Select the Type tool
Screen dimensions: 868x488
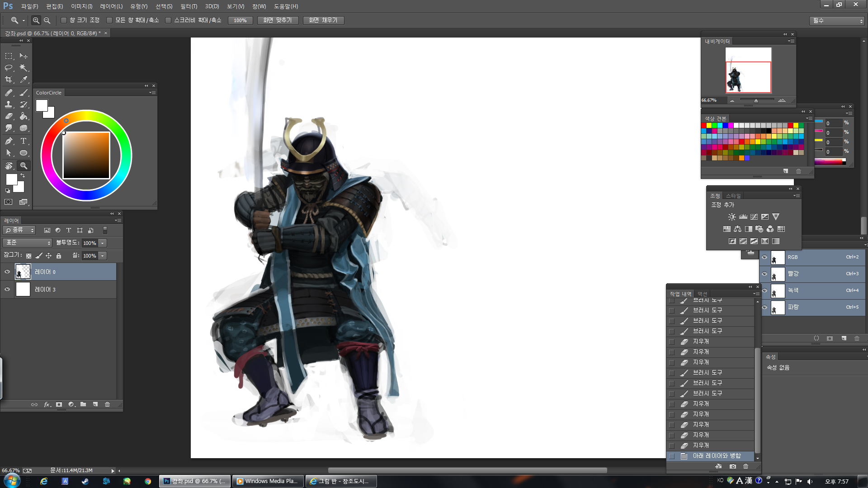[24, 141]
